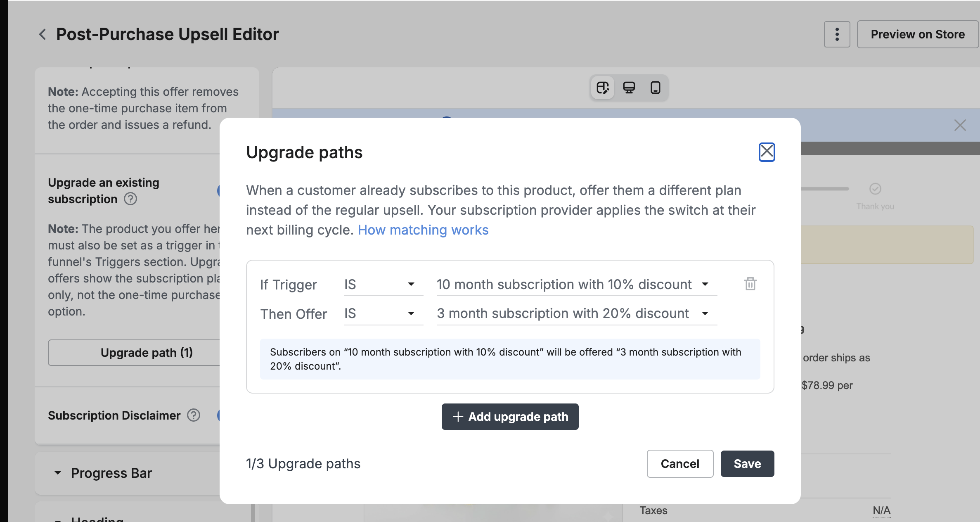Close the Upgrade paths dialog
This screenshot has width=980, height=522.
click(x=767, y=152)
